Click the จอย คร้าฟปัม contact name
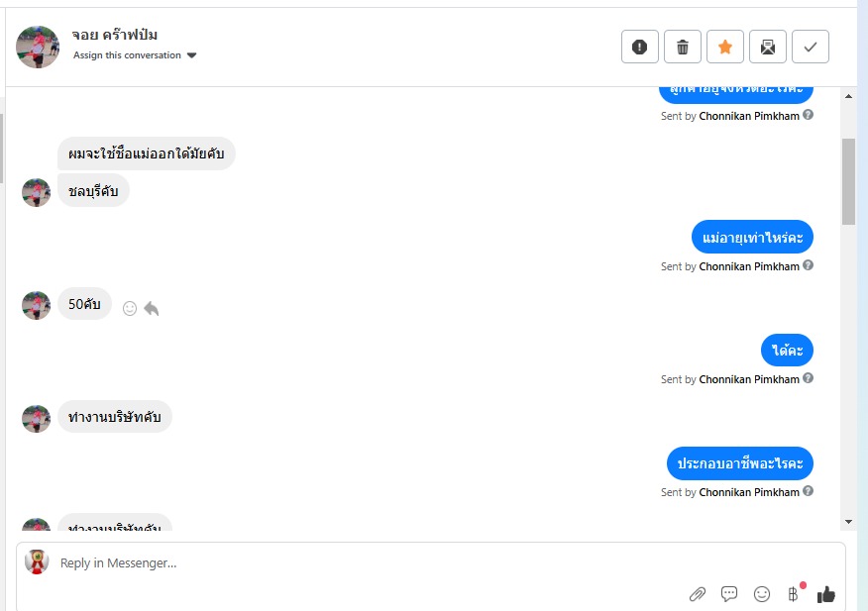Viewport: 868px width, 611px height. point(115,36)
